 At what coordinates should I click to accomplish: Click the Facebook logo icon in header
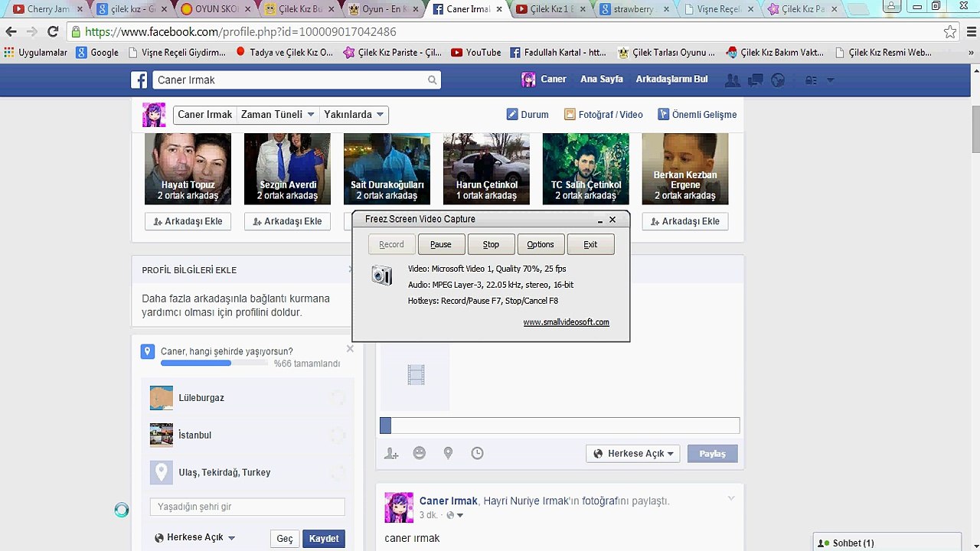point(139,80)
